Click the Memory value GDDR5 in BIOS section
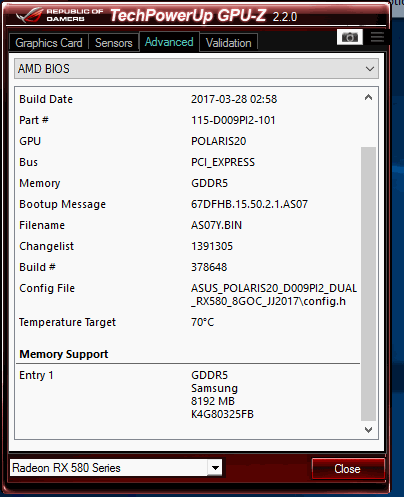 click(209, 183)
